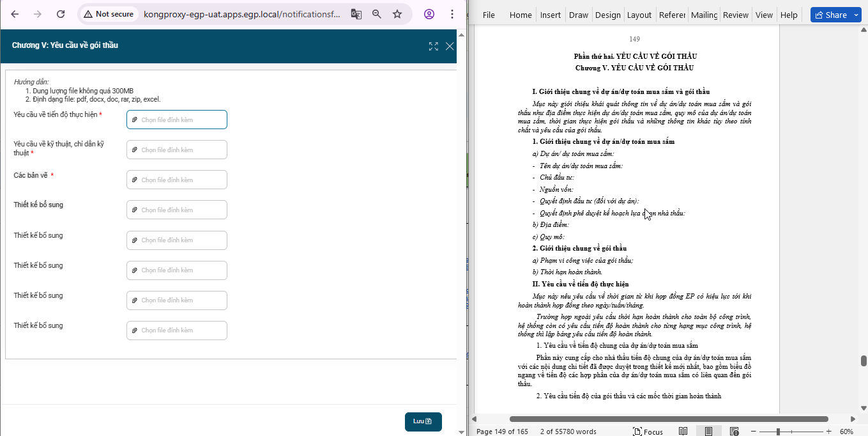
Task: Click the line - Nguồn vốn:
Action: click(552, 189)
